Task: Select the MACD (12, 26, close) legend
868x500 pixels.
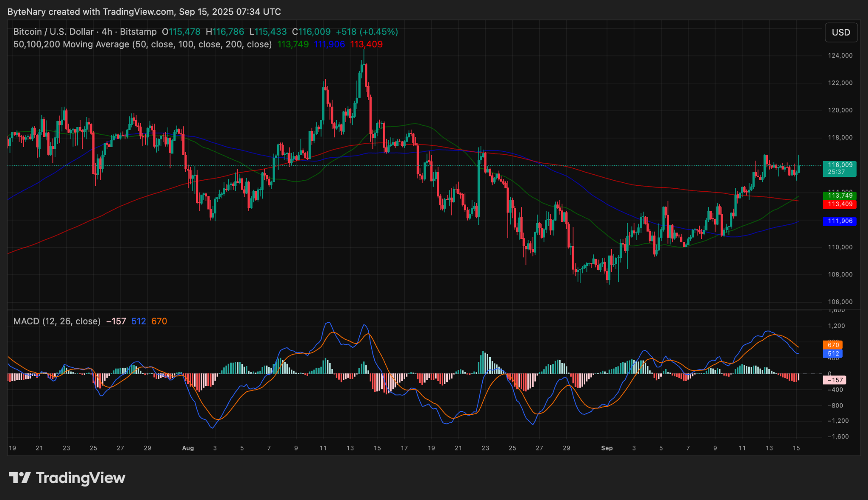Action: point(57,321)
